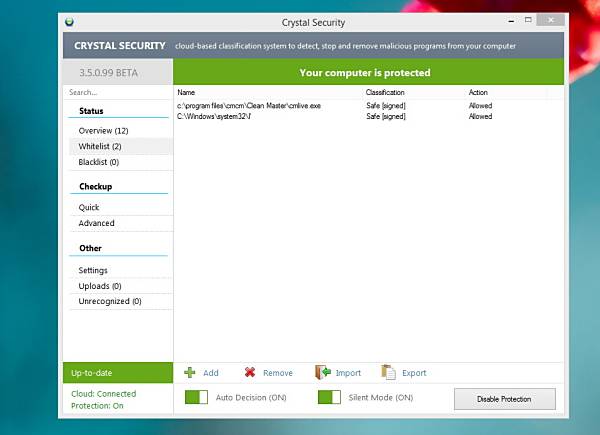Click the Your computer is protected banner
Viewport: 600px width, 435px height.
[368, 72]
